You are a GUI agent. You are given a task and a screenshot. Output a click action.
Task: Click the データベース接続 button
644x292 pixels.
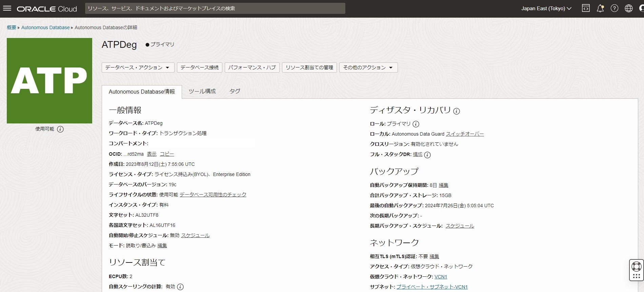(x=199, y=67)
